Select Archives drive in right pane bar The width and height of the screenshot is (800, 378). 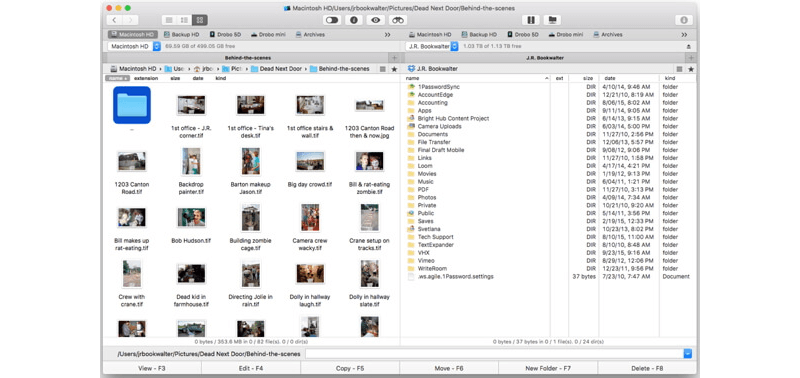point(608,35)
